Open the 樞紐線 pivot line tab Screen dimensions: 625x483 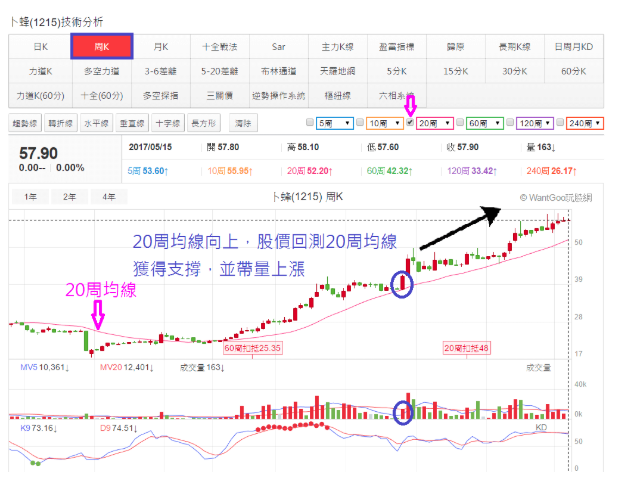pyautogui.click(x=338, y=96)
